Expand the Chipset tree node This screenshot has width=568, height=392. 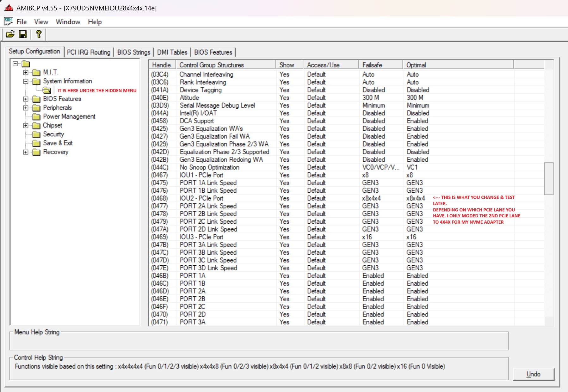pos(26,125)
